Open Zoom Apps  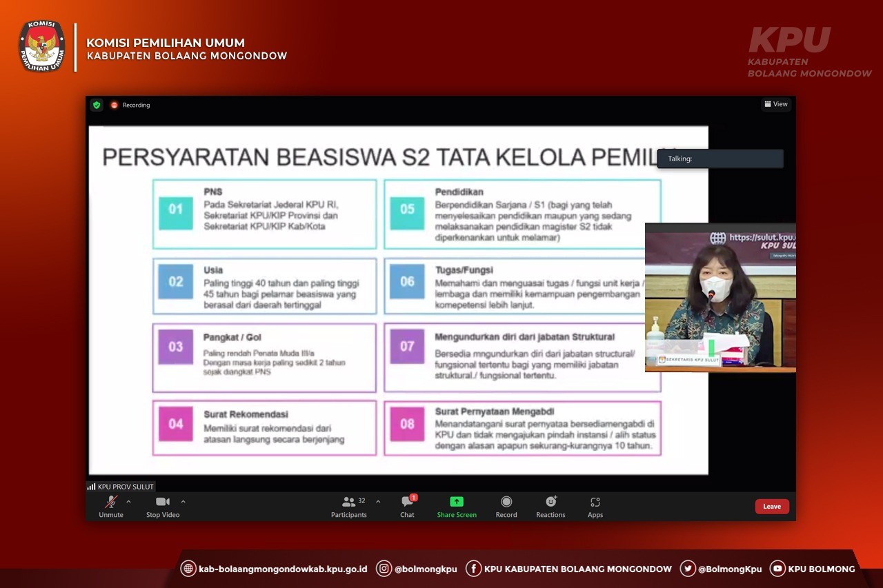[x=595, y=505]
